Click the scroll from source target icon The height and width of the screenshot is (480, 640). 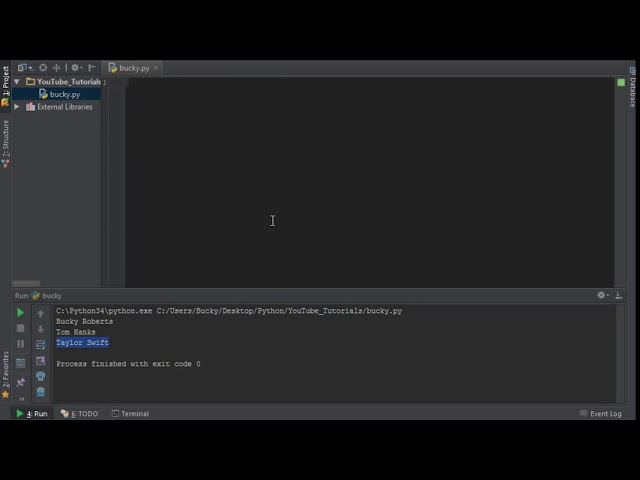click(43, 68)
